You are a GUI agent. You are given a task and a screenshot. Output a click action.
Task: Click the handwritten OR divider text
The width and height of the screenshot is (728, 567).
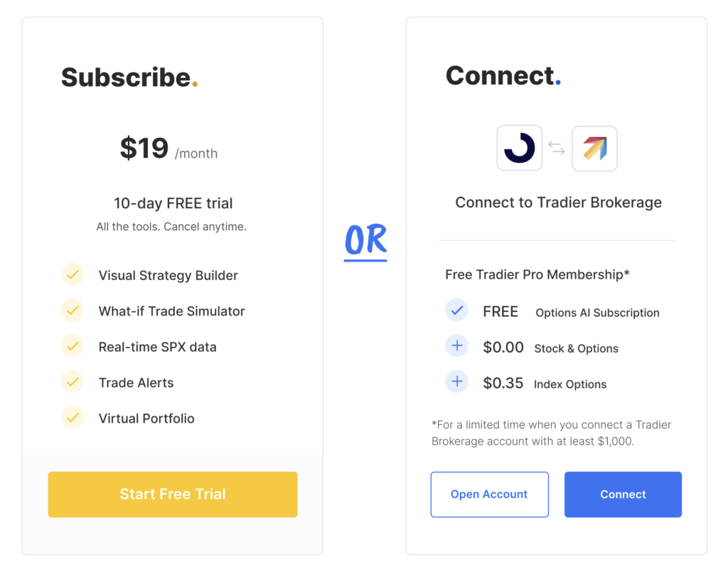pyautogui.click(x=365, y=241)
